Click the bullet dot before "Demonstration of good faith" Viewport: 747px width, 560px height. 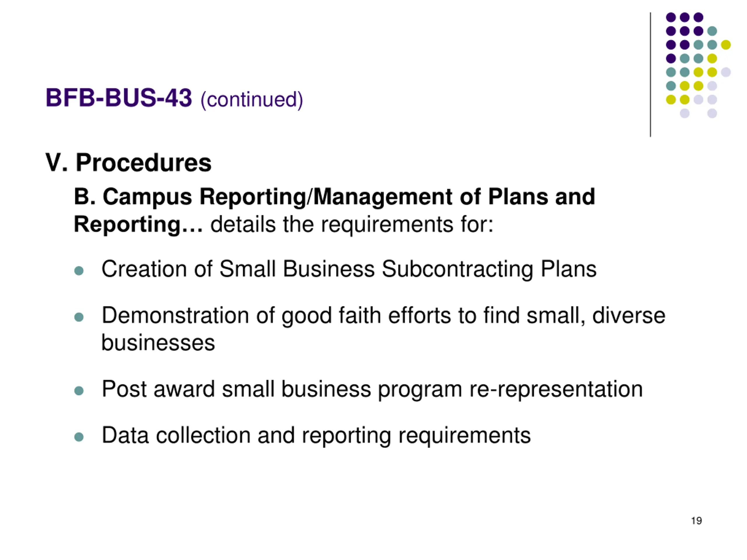click(x=79, y=317)
